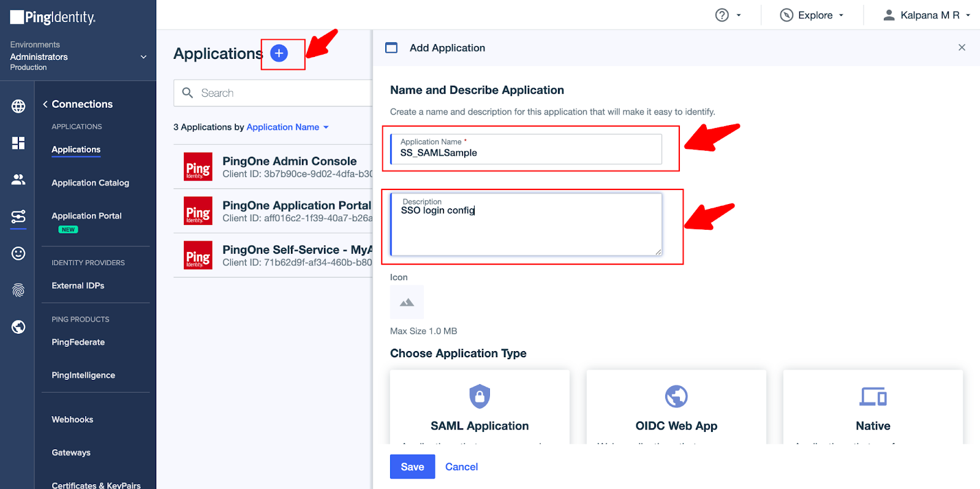Image resolution: width=980 pixels, height=489 pixels.
Task: Open the Kalpana M R account dropdown arrow
Action: 968,15
